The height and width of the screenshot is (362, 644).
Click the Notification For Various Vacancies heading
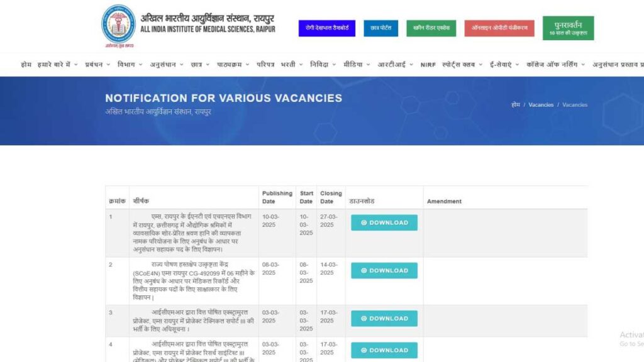tap(223, 98)
